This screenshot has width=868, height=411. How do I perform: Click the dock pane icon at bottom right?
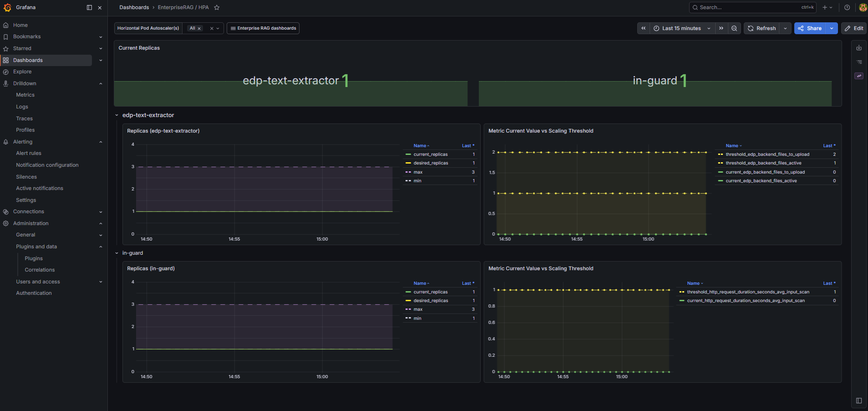[x=859, y=401]
